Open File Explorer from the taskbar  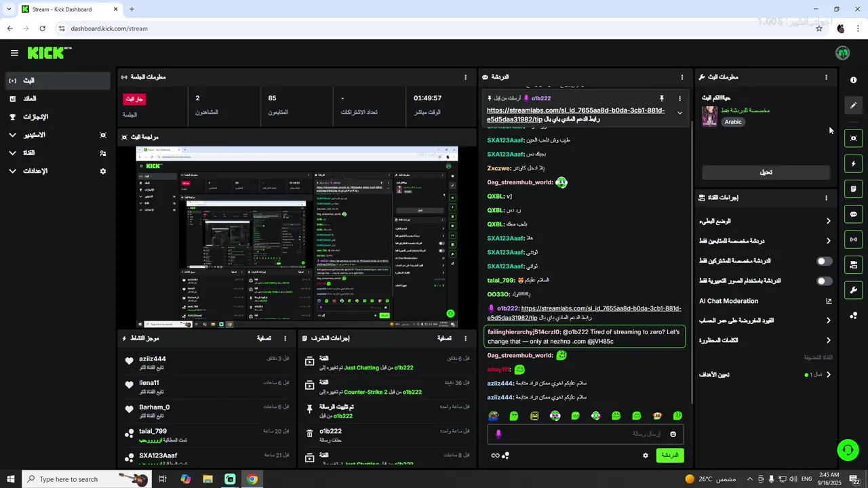[208, 479]
